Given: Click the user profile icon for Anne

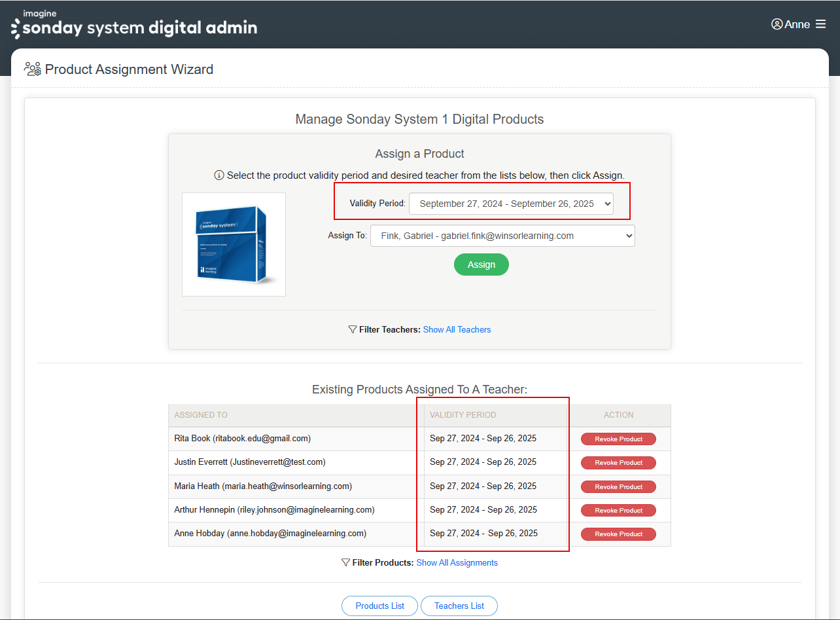Looking at the screenshot, I should tap(777, 24).
